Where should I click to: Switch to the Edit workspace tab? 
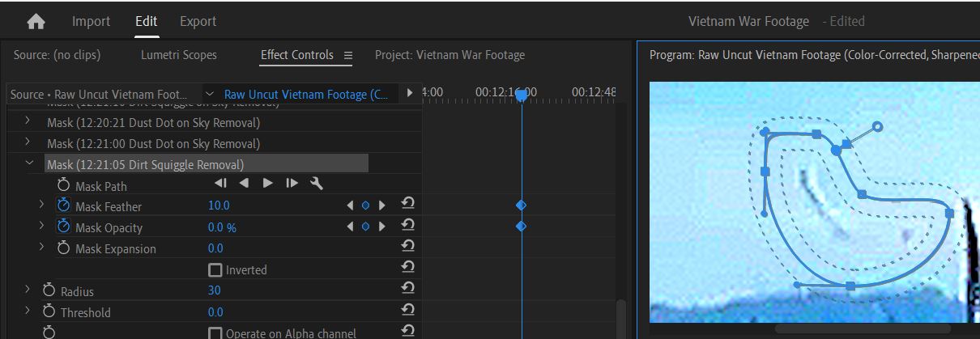point(146,21)
